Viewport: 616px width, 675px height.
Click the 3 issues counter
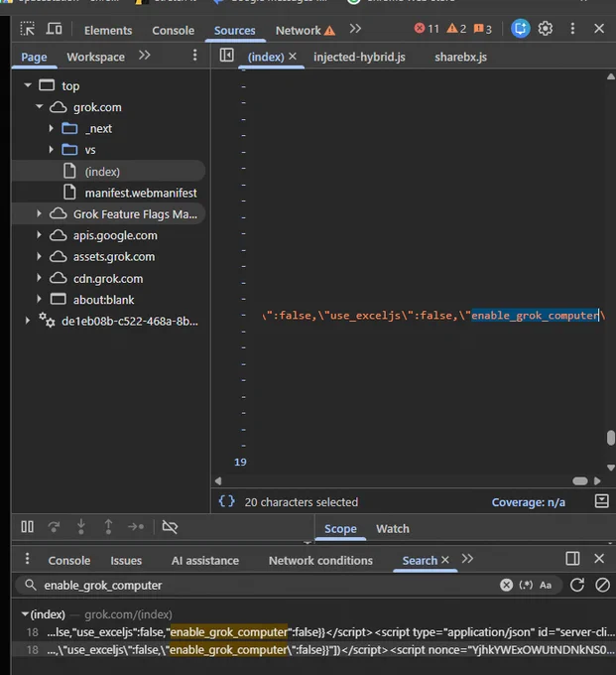click(x=482, y=29)
